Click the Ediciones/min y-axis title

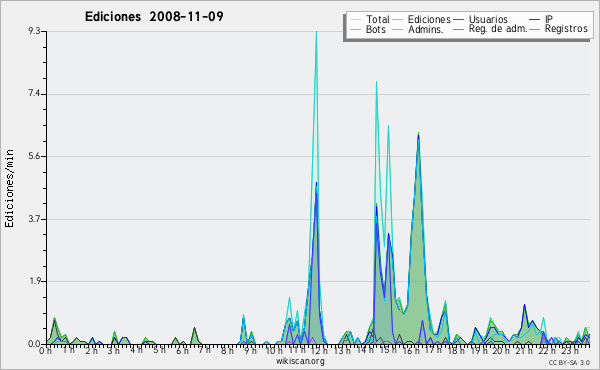9,188
